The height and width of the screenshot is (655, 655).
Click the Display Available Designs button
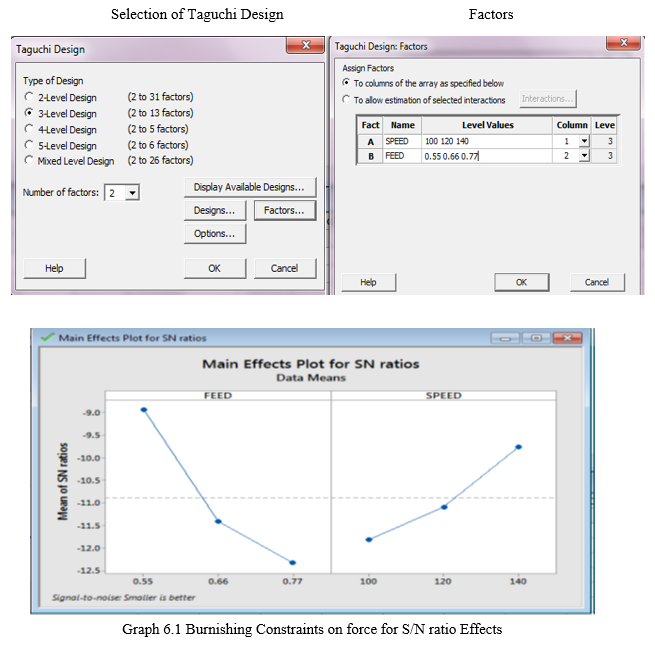(249, 187)
